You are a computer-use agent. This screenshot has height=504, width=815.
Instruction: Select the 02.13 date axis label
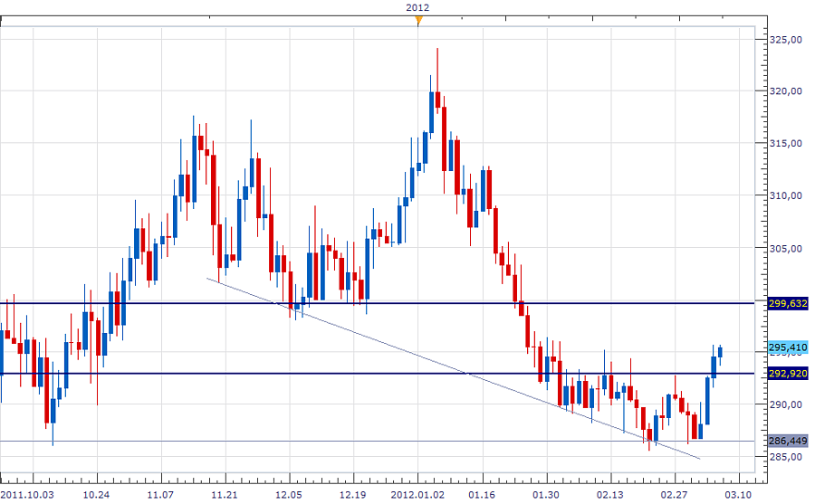(x=609, y=494)
